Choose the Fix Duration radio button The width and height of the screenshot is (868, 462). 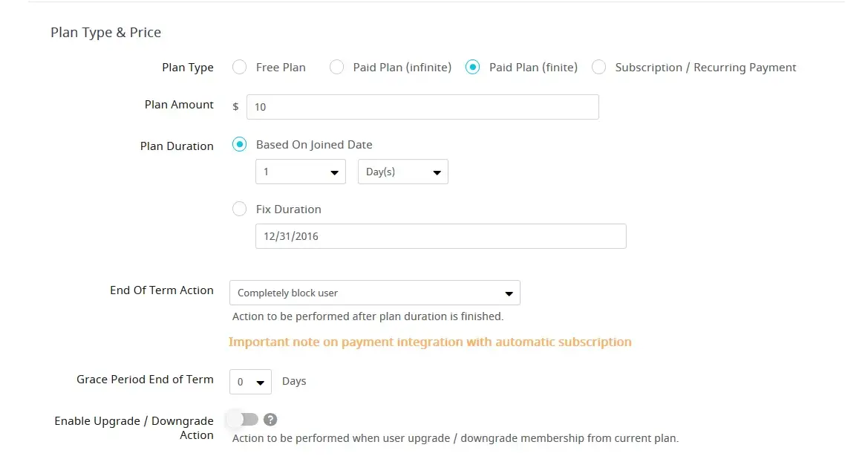coord(239,209)
